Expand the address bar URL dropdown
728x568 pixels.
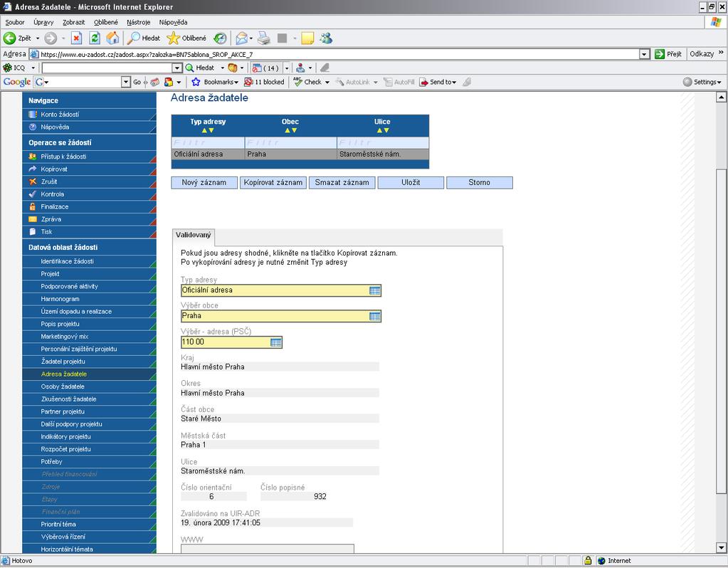pos(644,54)
